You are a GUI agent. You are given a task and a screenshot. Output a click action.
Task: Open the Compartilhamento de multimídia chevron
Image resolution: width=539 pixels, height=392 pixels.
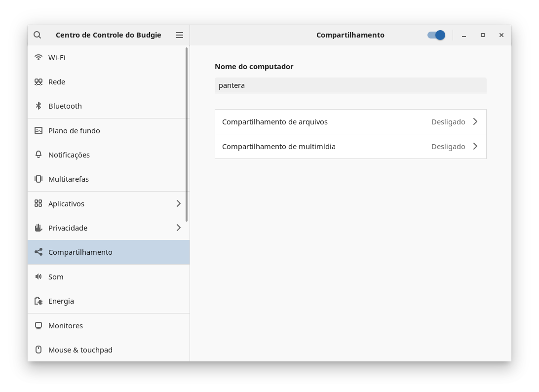[x=475, y=146]
